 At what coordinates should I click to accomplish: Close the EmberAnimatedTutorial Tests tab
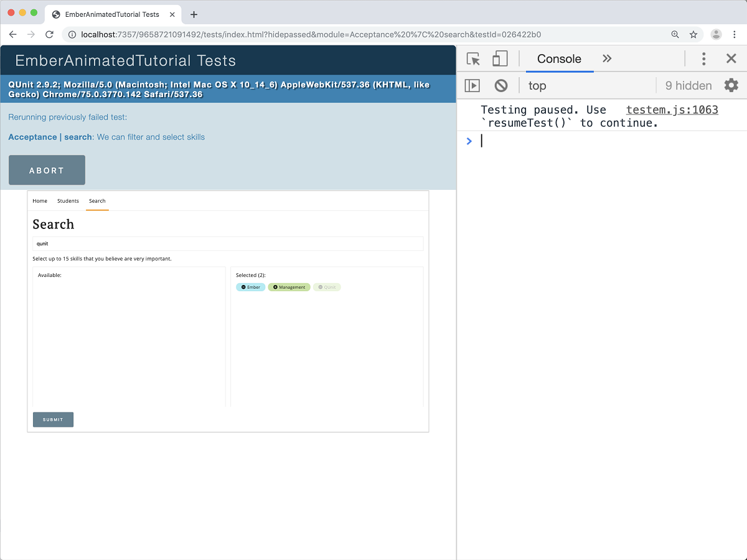click(172, 14)
